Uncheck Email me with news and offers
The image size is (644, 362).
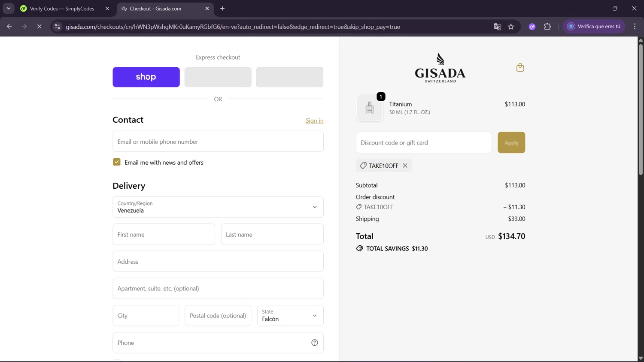pos(117,162)
